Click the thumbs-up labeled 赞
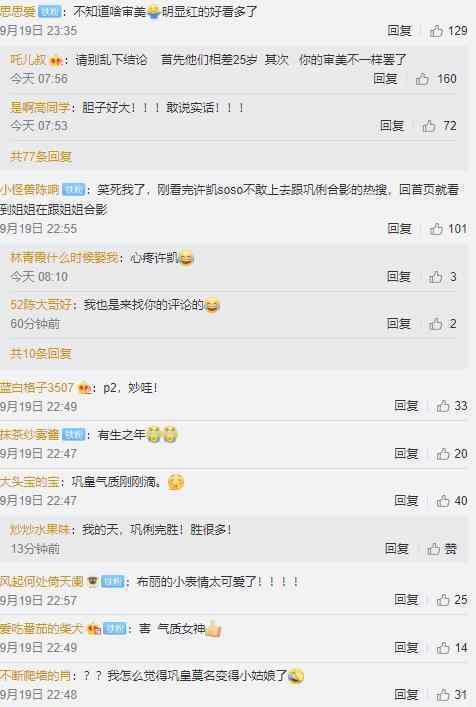Viewport: 476px width, 707px height. coord(434,549)
